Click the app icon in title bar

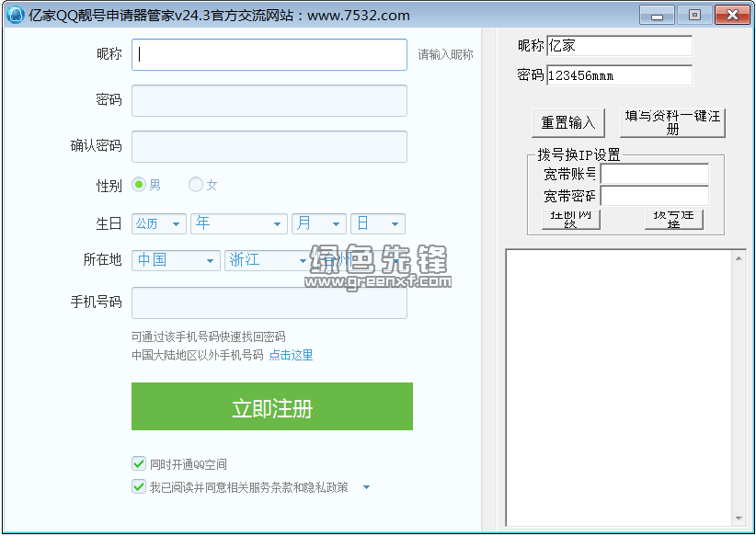[15, 15]
